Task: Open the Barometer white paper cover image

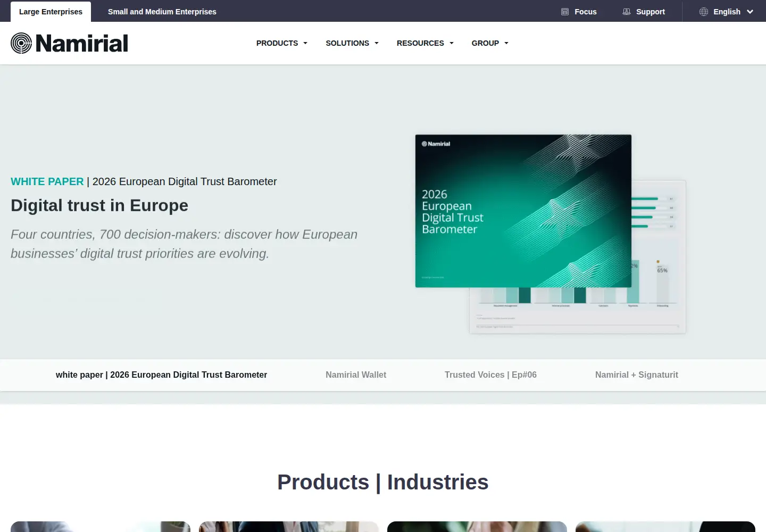Action: tap(523, 211)
